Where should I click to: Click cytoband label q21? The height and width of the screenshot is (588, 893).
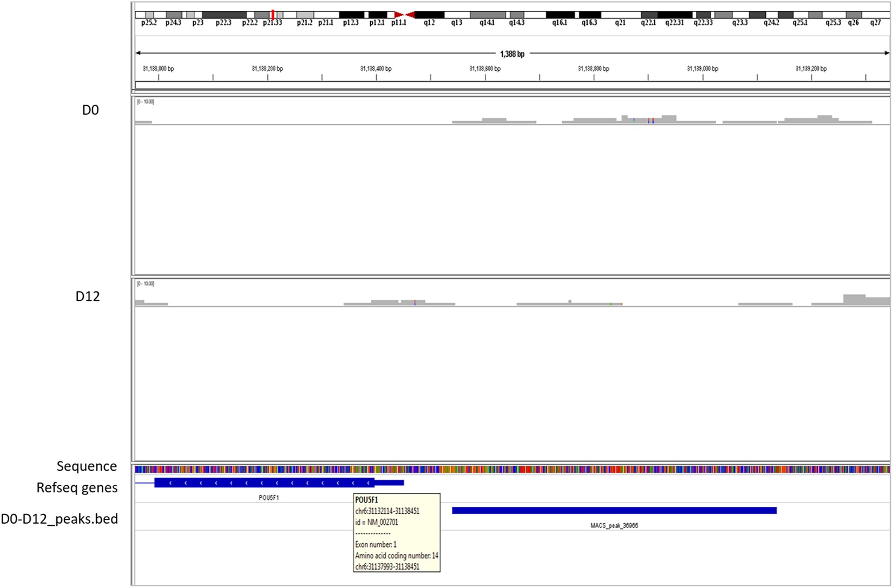click(620, 23)
